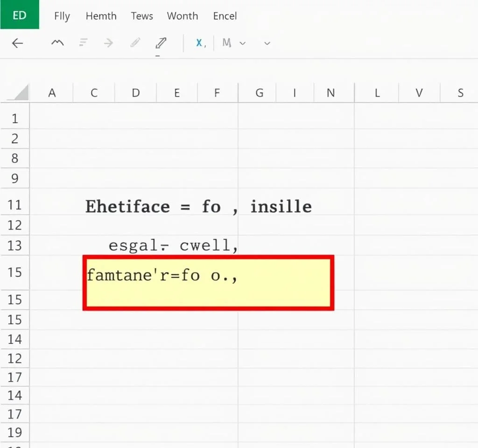Click the M toolbar button
Viewport: 478px width, 448px height.
227,43
